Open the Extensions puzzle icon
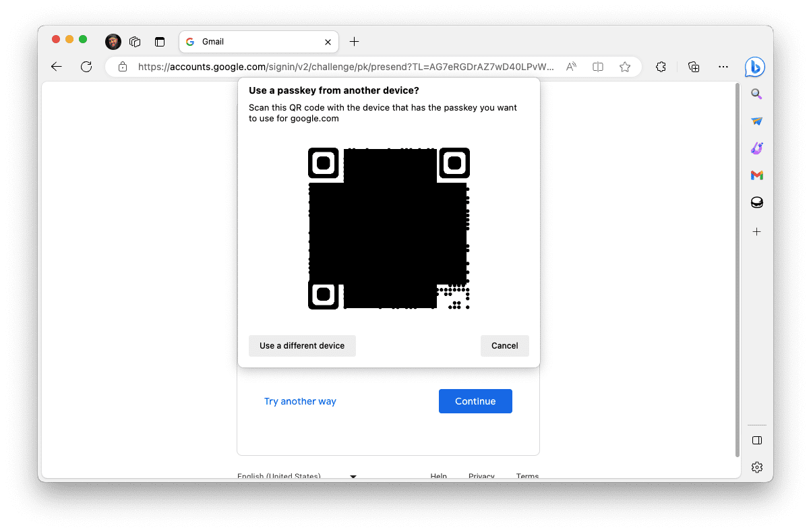811x532 pixels. click(x=661, y=67)
